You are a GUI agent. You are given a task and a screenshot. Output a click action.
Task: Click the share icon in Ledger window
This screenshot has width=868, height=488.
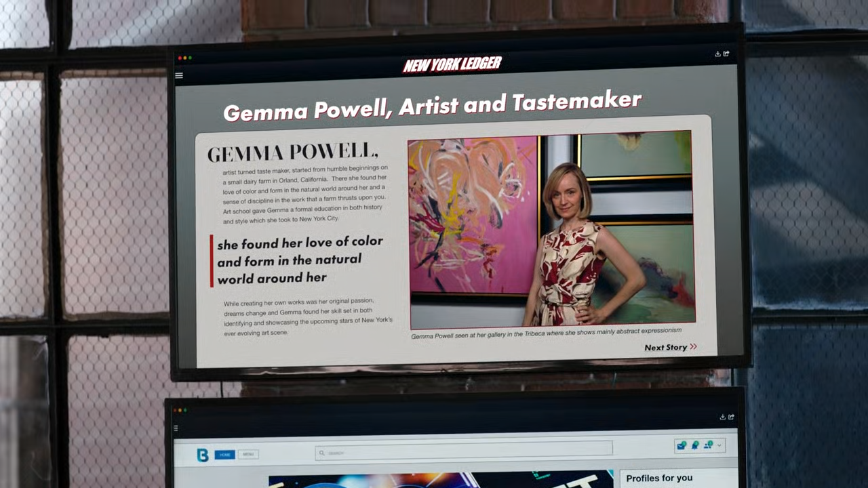click(726, 54)
